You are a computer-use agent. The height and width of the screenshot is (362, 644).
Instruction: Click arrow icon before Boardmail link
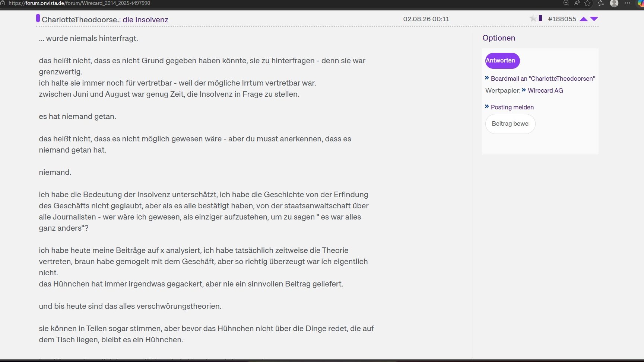487,78
